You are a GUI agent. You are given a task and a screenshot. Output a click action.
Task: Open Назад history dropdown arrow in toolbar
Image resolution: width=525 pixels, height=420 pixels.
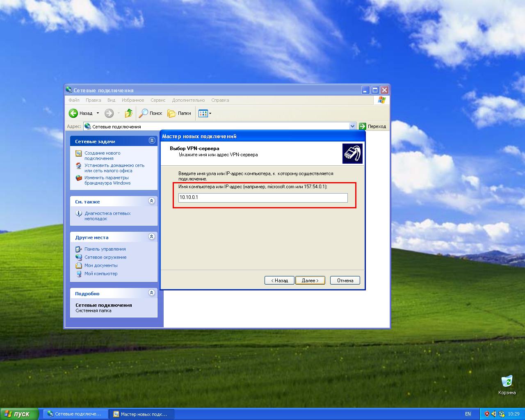coord(98,113)
